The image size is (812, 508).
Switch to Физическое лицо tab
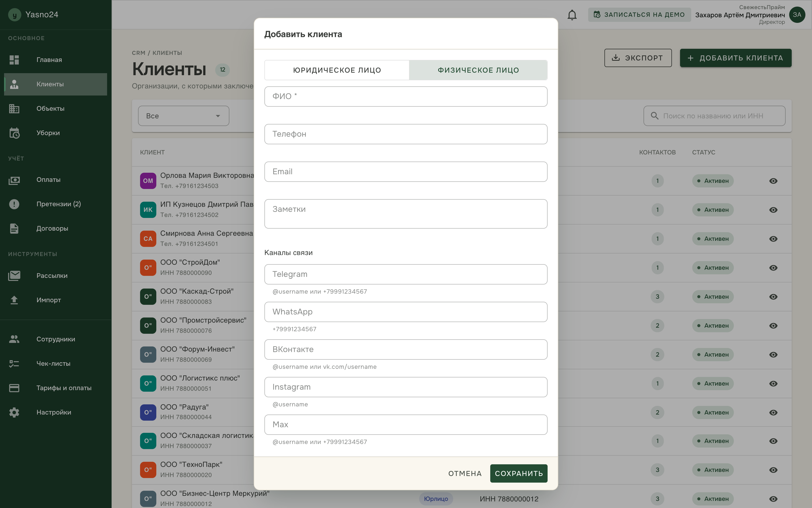click(478, 70)
